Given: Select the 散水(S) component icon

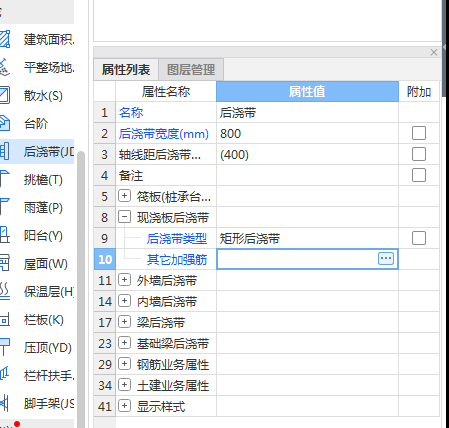Looking at the screenshot, I should (x=5, y=95).
